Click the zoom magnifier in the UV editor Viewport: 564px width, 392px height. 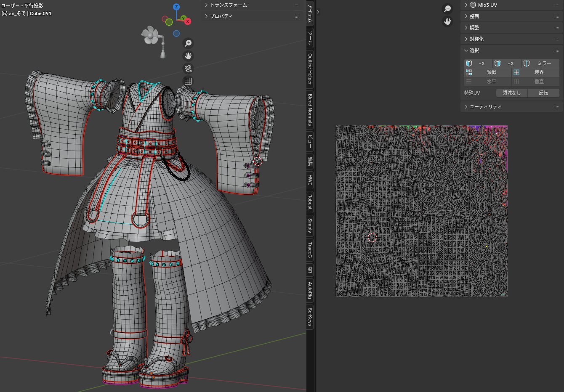point(447,9)
